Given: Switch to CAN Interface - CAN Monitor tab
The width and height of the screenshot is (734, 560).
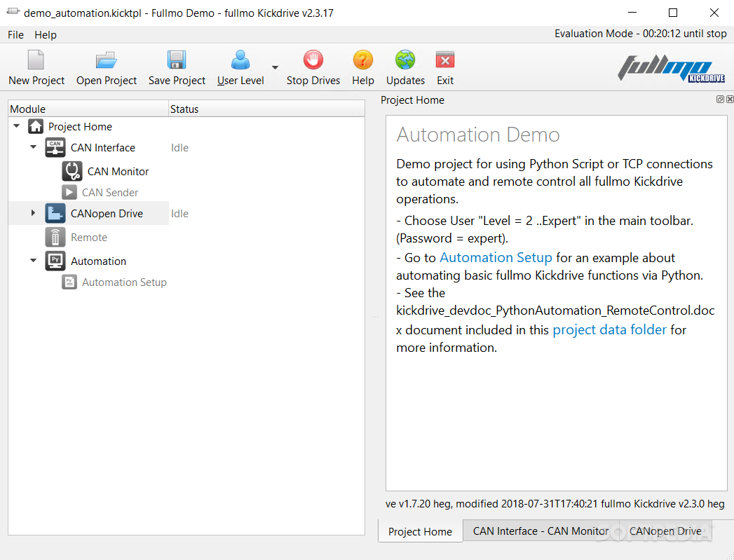Looking at the screenshot, I should 541,531.
